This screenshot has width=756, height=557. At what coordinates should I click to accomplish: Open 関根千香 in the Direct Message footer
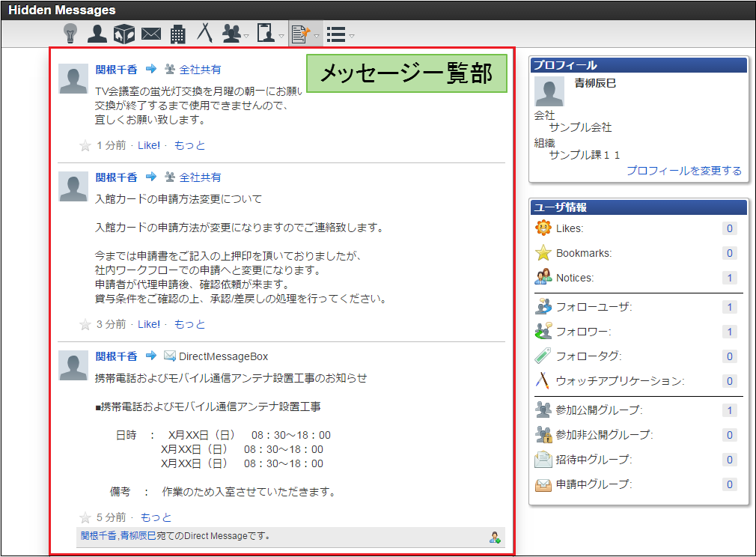98,536
